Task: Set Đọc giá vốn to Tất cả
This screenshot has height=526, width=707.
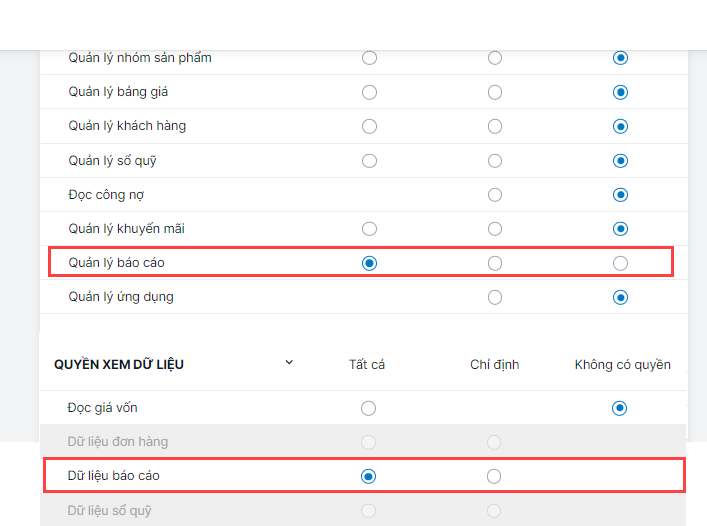Action: [x=369, y=408]
